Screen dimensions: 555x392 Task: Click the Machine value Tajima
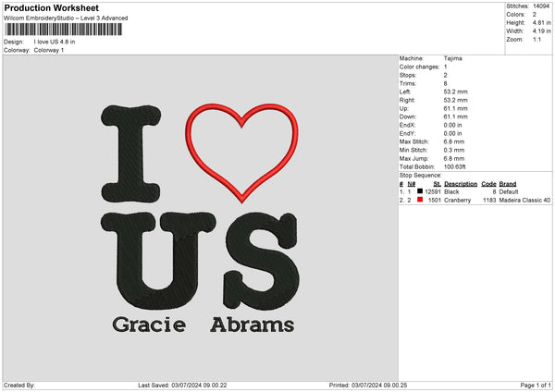pyautogui.click(x=452, y=58)
